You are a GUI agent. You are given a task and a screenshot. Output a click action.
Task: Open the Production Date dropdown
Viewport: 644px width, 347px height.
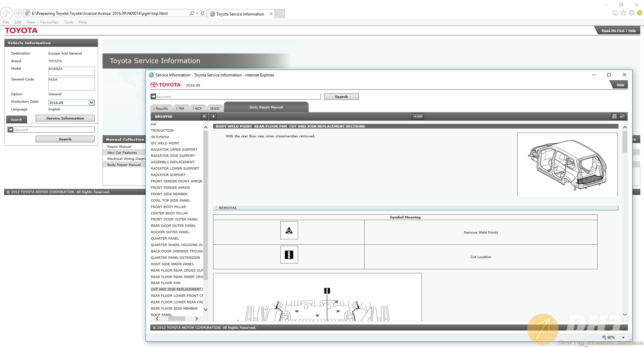click(91, 103)
